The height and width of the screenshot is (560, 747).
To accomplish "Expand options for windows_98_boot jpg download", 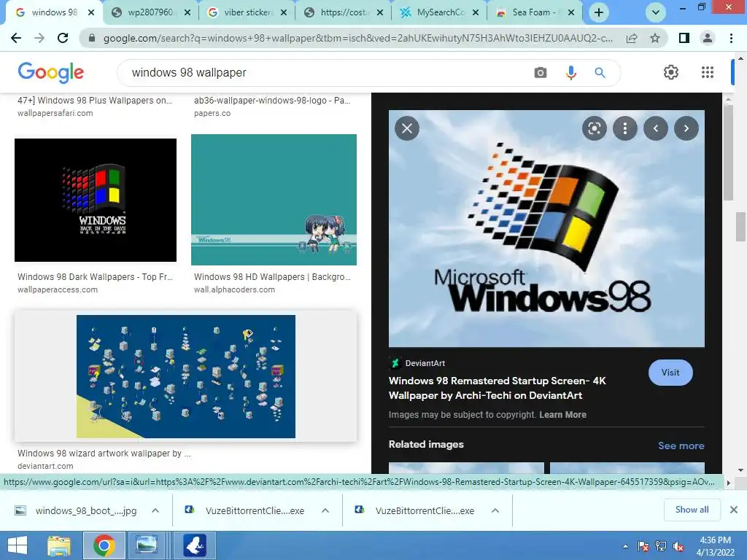I will (155, 510).
